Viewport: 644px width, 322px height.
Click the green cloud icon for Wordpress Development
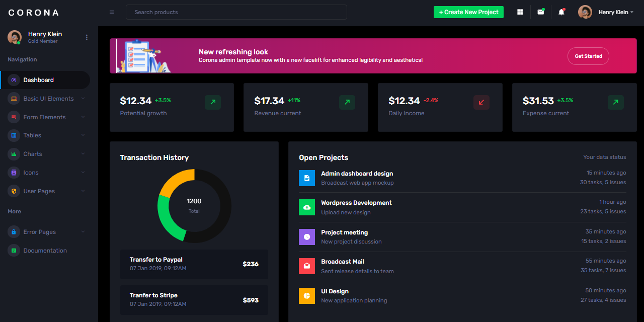pos(307,207)
